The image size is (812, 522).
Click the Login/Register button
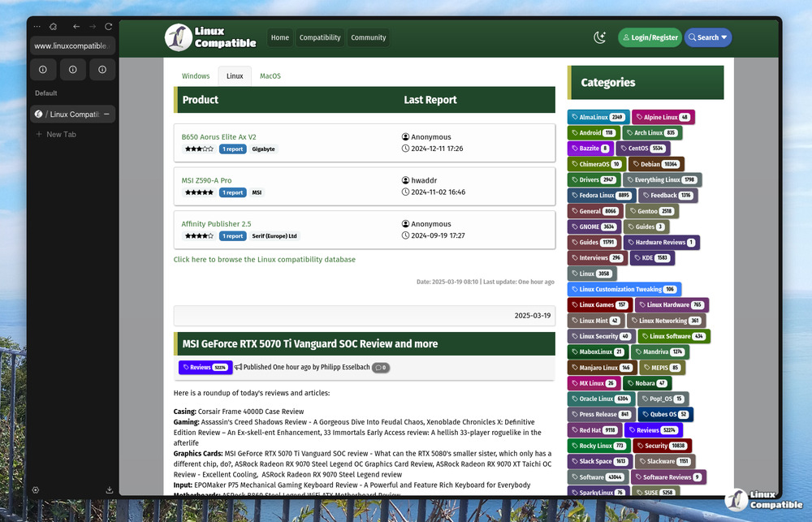click(x=650, y=37)
